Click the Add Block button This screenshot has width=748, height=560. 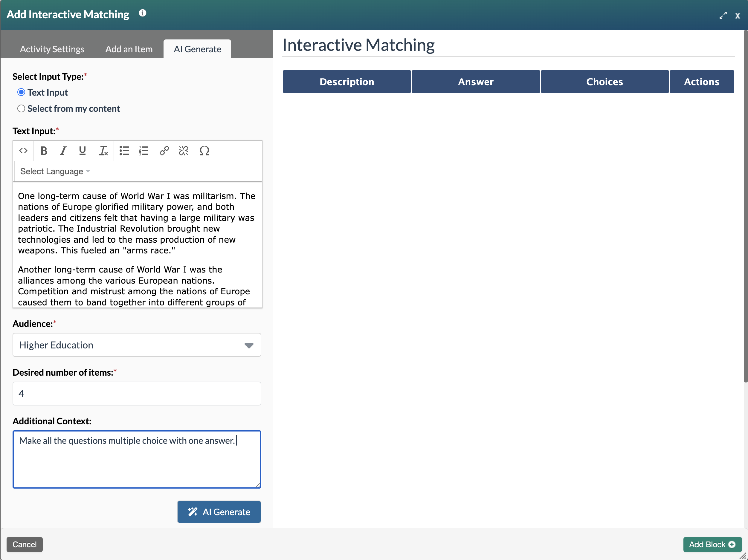point(712,544)
